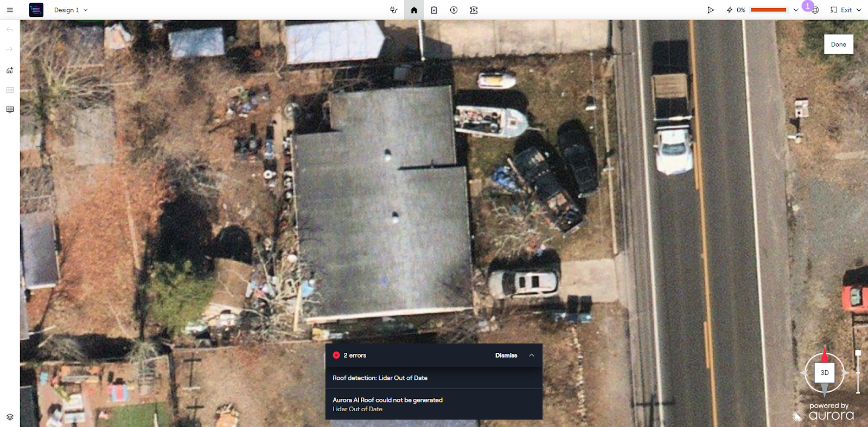The height and width of the screenshot is (427, 868).
Task: Select the site/house model mode icon
Action: (x=414, y=10)
